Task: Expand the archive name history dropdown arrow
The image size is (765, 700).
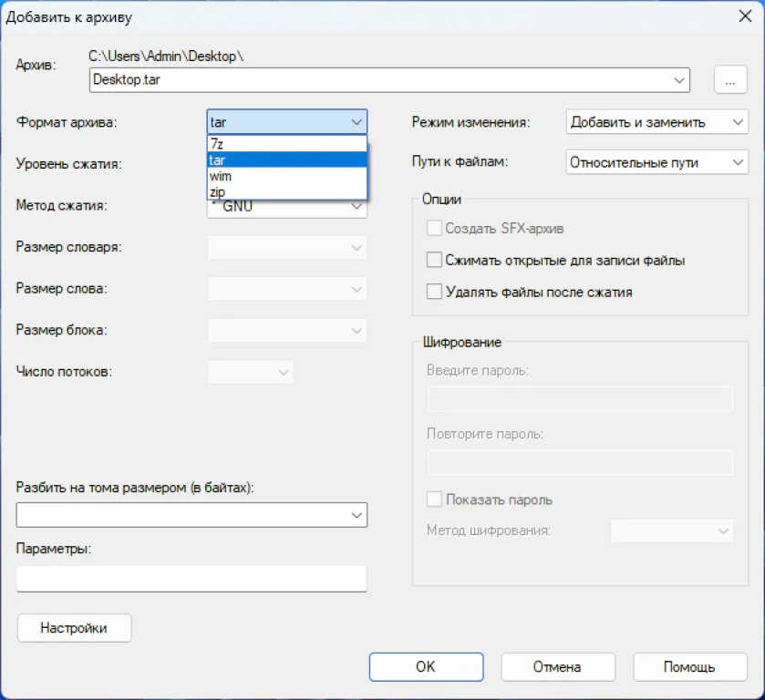Action: [679, 80]
